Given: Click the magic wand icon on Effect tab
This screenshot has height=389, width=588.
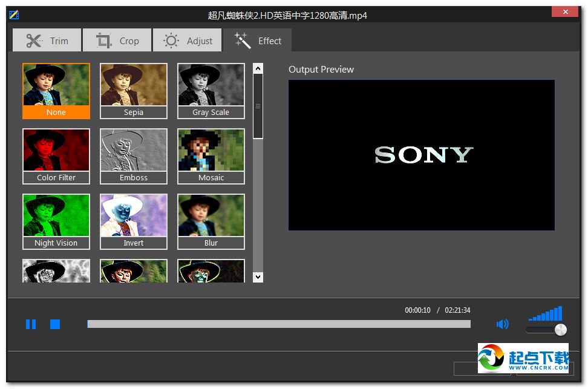Looking at the screenshot, I should pyautogui.click(x=242, y=41).
